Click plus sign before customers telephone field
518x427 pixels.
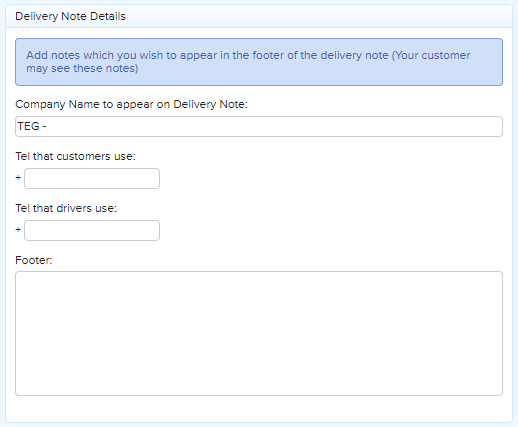pyautogui.click(x=18, y=178)
